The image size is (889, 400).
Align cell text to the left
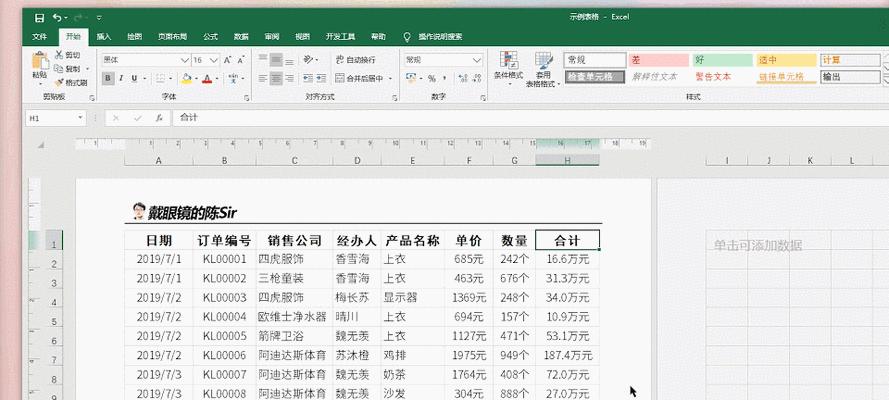click(x=262, y=78)
